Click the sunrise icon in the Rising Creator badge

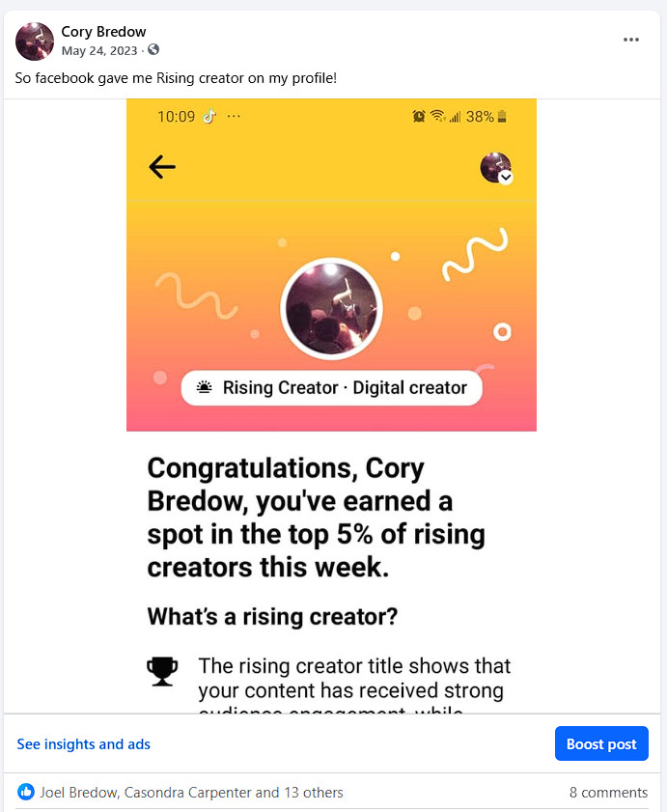tap(204, 388)
